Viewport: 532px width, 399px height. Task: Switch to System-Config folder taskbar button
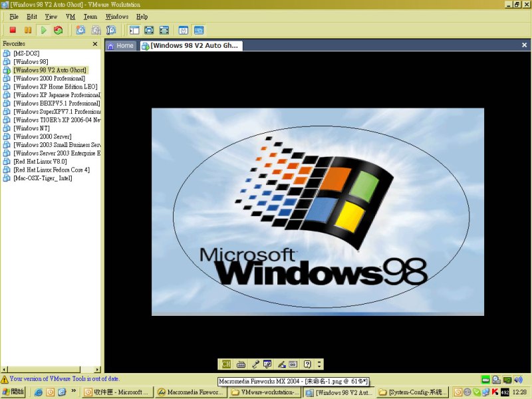[412, 392]
